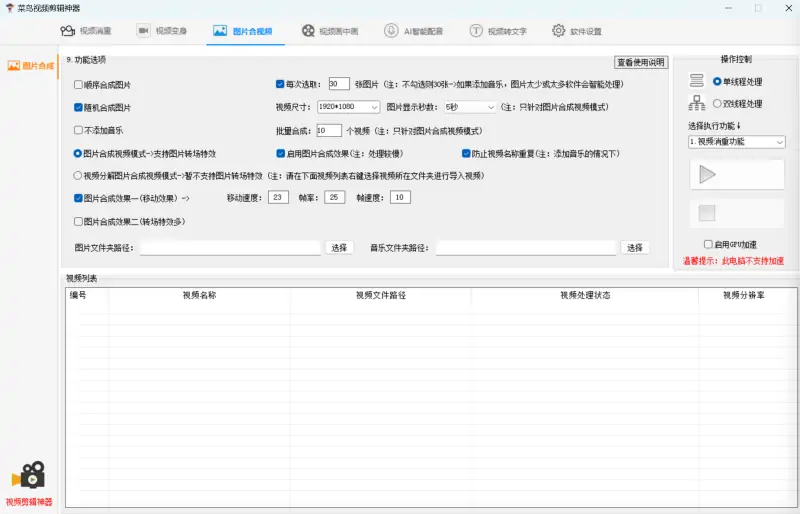
Task: Click the 软件设置 gear icon
Action: (558, 31)
